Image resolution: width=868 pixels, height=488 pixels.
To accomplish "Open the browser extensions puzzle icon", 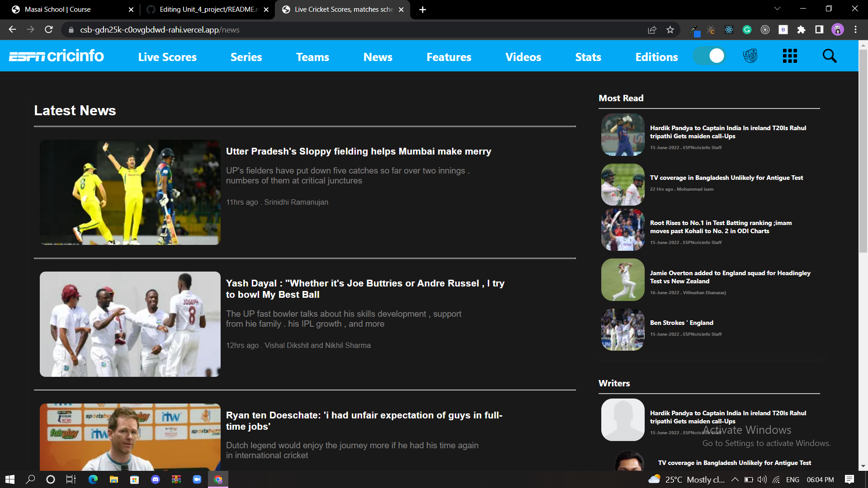I will pos(802,30).
